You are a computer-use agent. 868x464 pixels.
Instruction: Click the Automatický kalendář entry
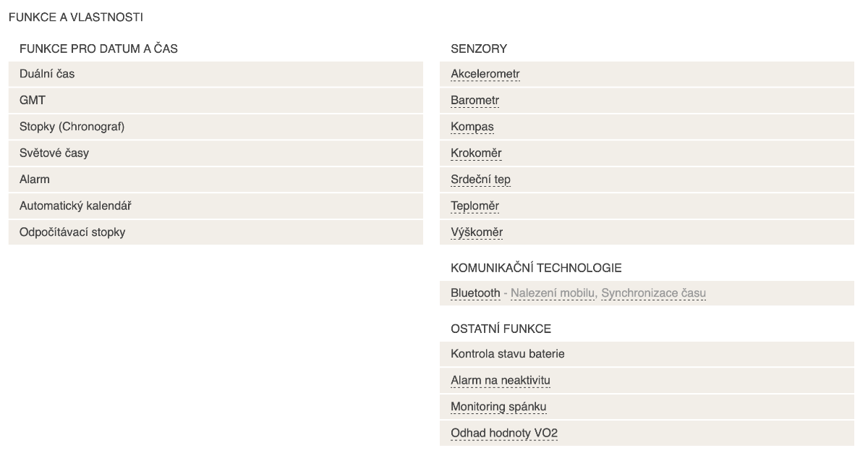(x=216, y=206)
